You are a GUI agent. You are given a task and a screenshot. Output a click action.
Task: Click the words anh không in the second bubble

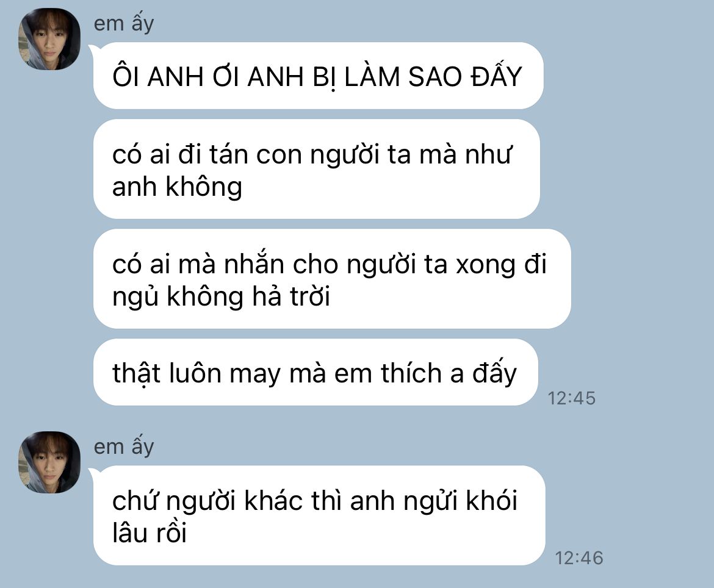click(177, 187)
